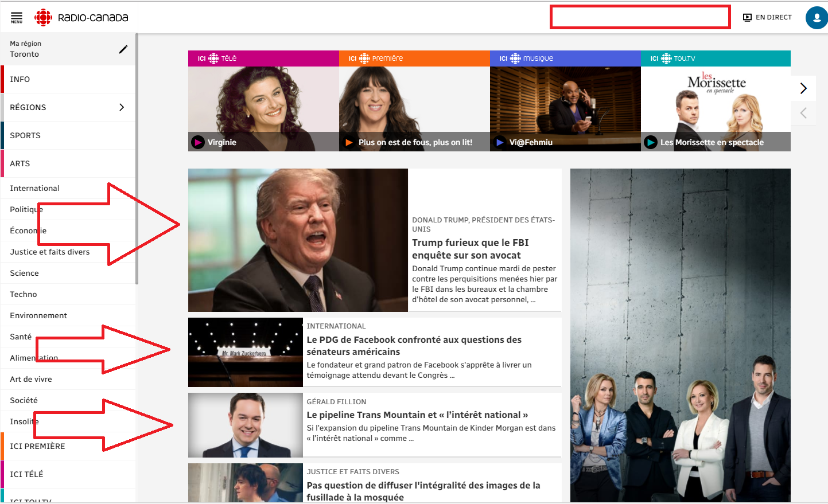This screenshot has height=504, width=828.
Task: Open 'Justice et faits divers' sidebar item
Action: click(x=50, y=252)
